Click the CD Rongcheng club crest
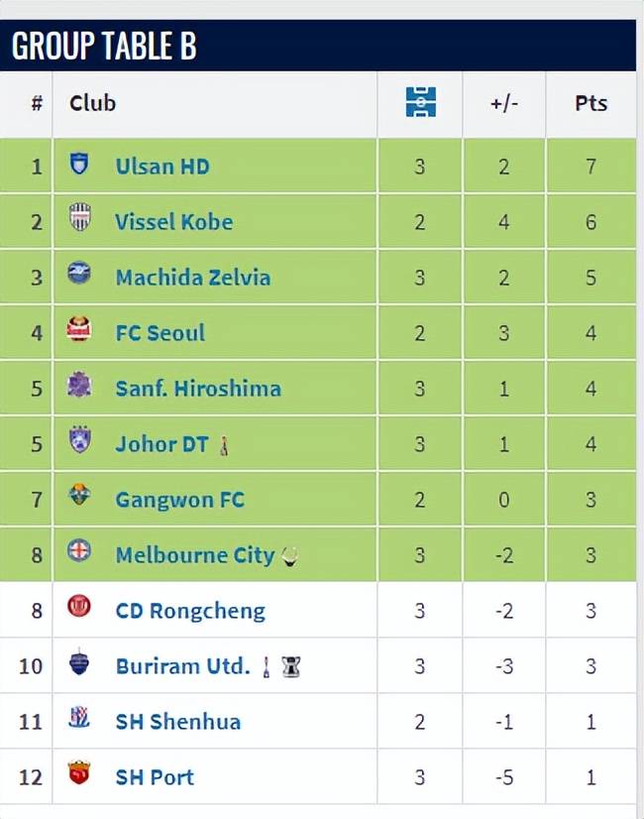The image size is (644, 819). (79, 609)
